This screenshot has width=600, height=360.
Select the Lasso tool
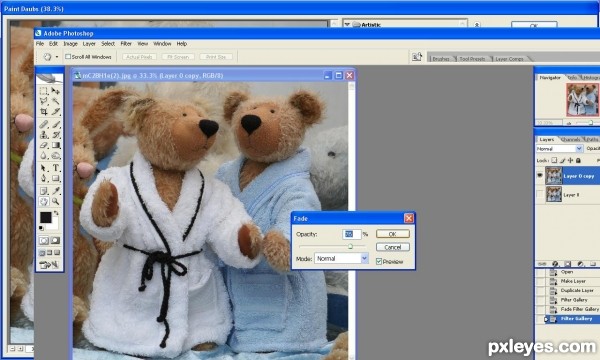pyautogui.click(x=44, y=101)
